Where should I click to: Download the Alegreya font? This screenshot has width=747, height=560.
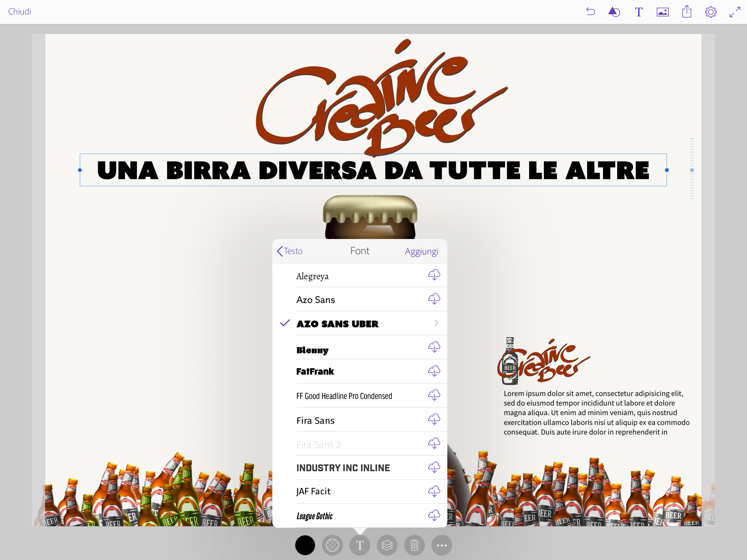pos(434,275)
